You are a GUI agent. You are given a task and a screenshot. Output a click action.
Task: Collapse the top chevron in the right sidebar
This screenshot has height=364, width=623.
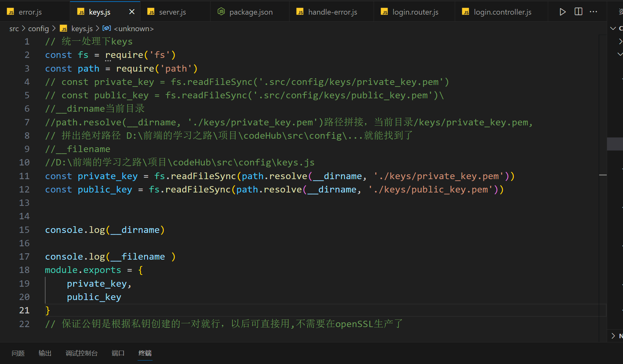613,28
